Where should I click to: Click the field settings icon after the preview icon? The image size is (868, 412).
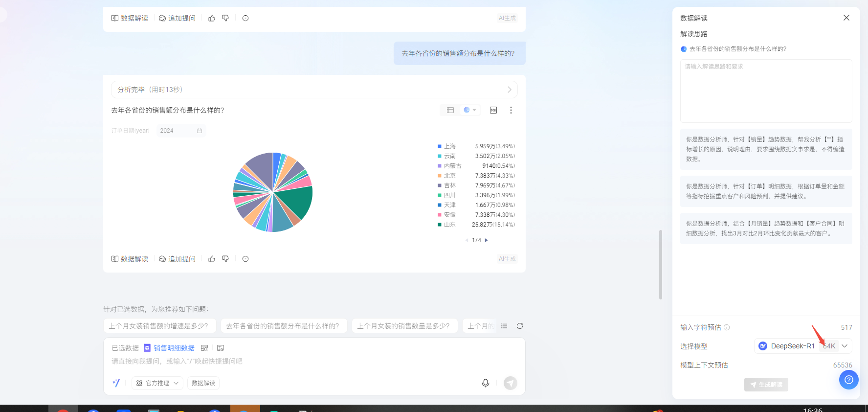221,348
